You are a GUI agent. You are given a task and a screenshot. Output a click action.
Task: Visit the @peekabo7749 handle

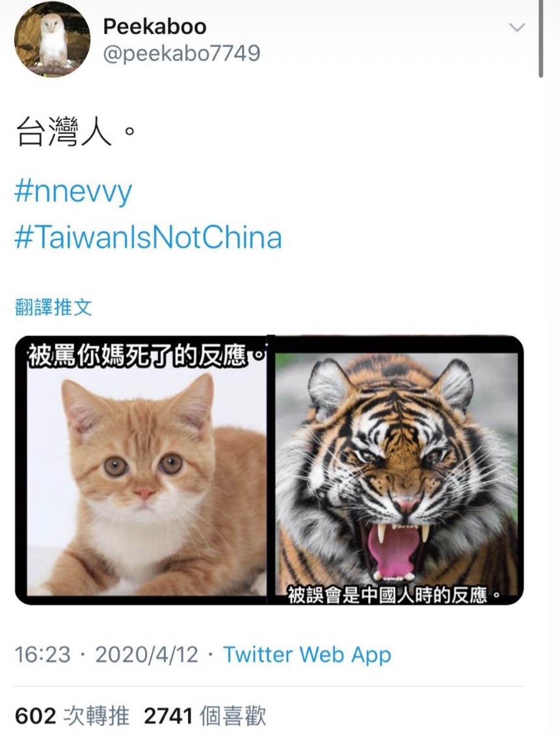tap(181, 53)
